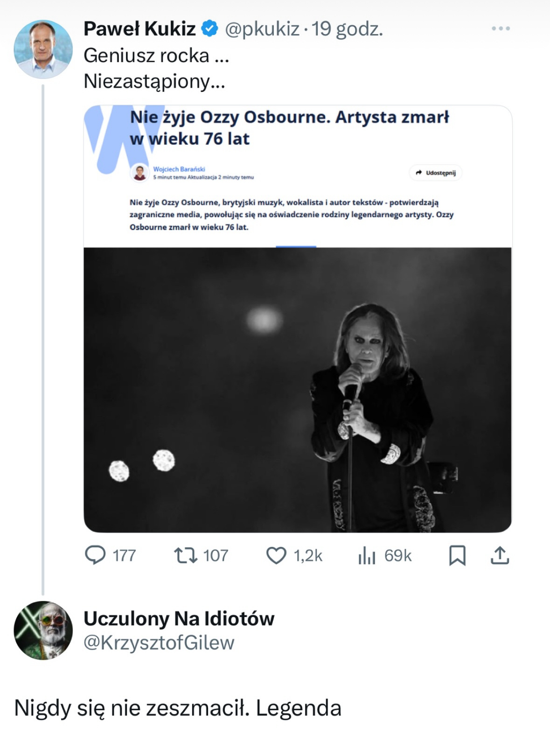550x756 pixels.
Task: Click the Uczulony Na Idiotów name
Action: (179, 618)
